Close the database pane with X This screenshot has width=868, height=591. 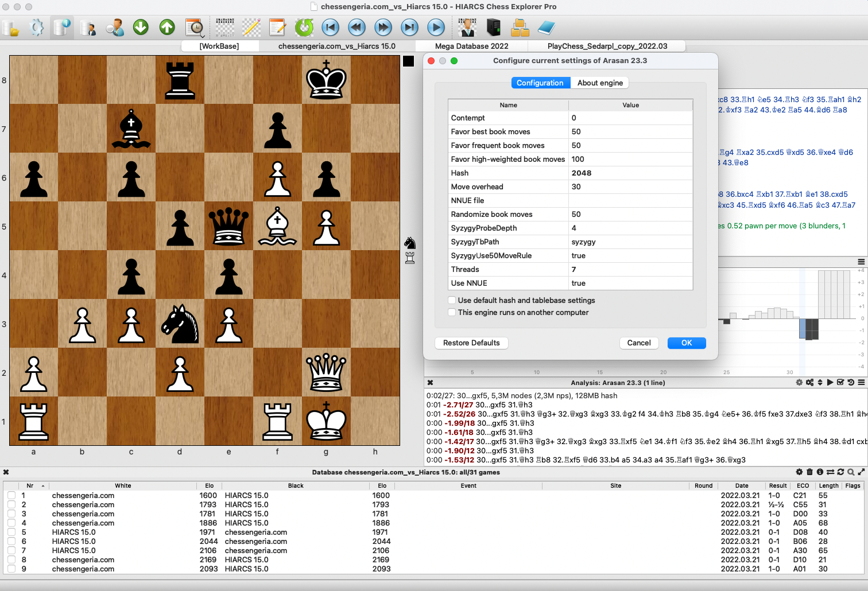[x=6, y=472]
